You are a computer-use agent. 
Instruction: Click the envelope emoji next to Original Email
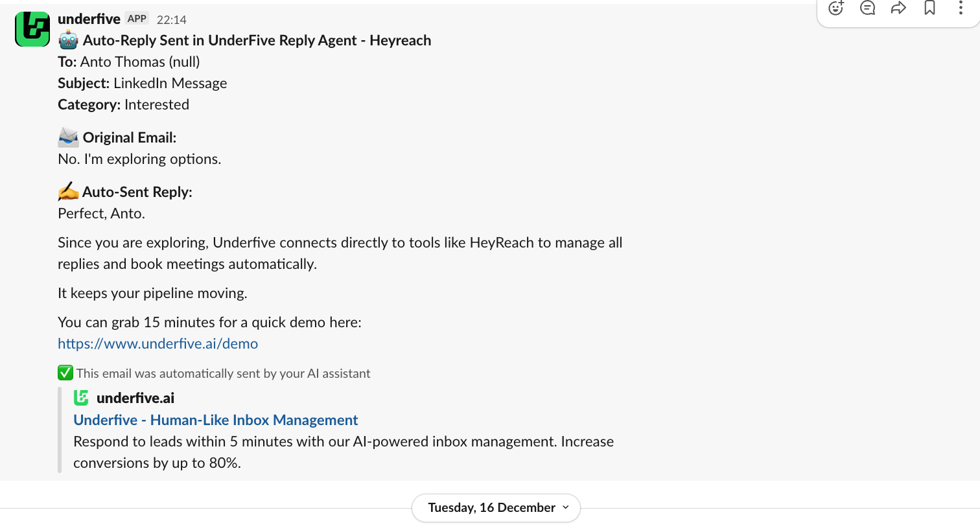pyautogui.click(x=67, y=137)
